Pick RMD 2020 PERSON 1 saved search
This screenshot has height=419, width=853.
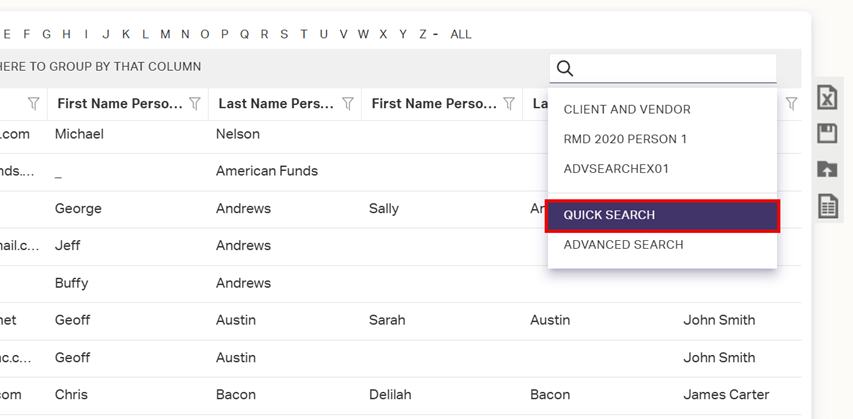tap(625, 139)
